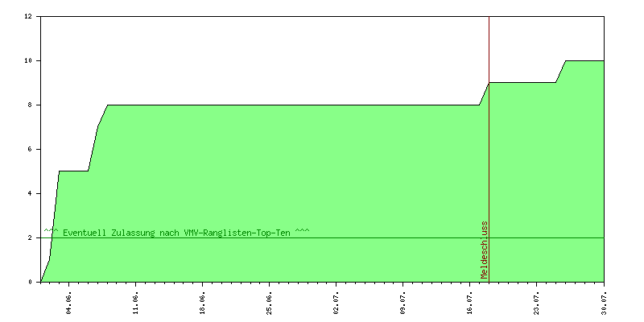Screen dimensions: 644x322
Task: Click the x-axis date label '04.06.'
Action: [69, 303]
